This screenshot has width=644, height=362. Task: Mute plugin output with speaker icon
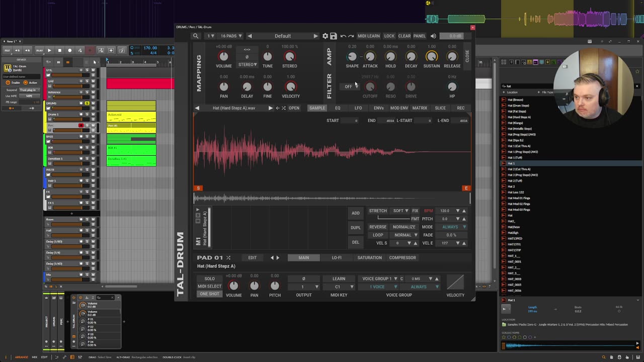coord(433,36)
